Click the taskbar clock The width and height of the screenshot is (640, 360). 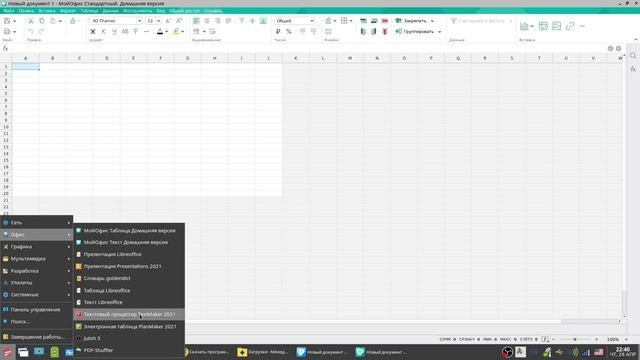click(622, 352)
